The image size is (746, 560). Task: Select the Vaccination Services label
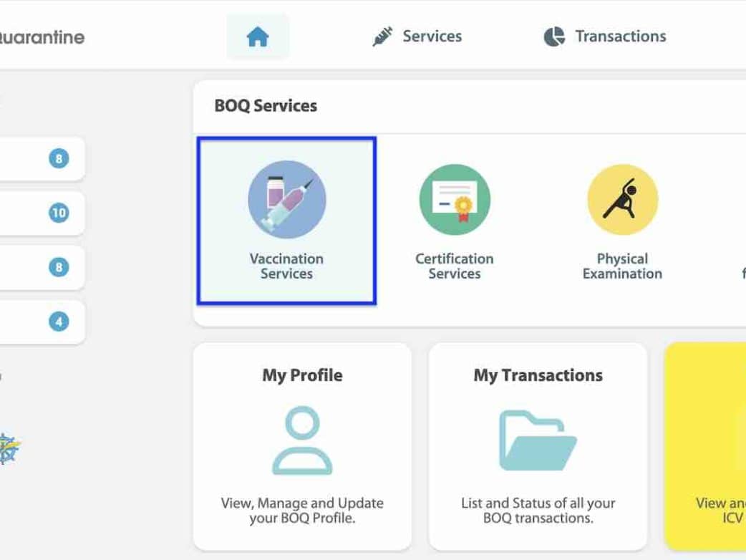[286, 266]
